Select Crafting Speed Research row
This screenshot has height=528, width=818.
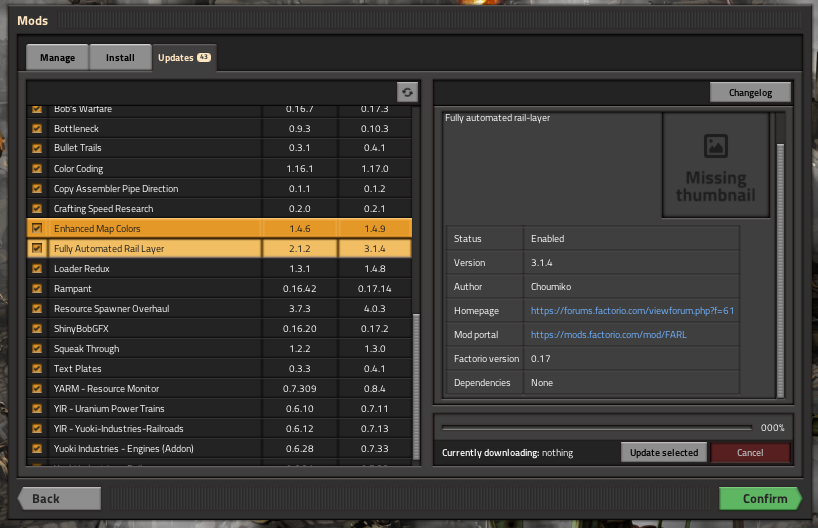click(x=219, y=208)
